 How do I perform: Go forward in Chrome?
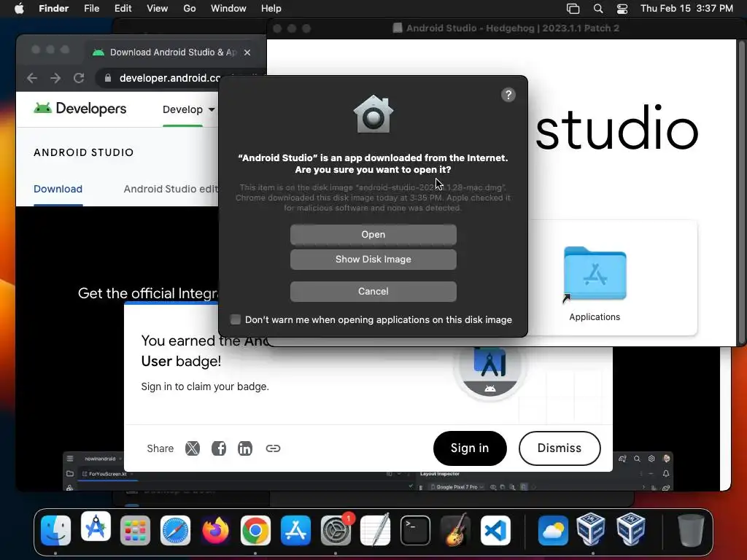coord(55,78)
